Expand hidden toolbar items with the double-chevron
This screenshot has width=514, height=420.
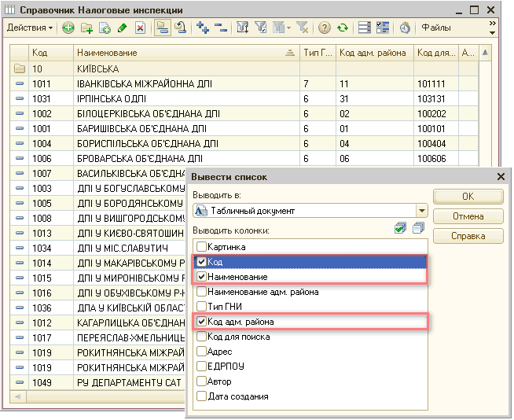[492, 24]
